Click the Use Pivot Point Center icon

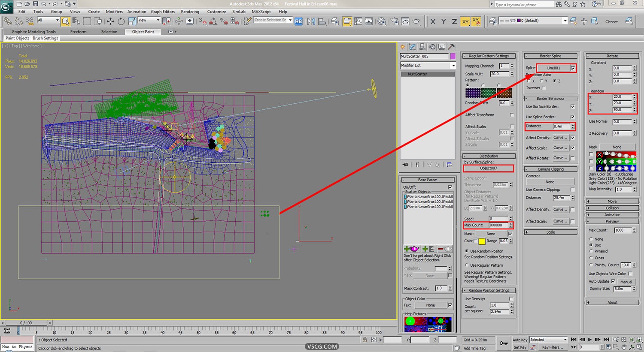(167, 21)
